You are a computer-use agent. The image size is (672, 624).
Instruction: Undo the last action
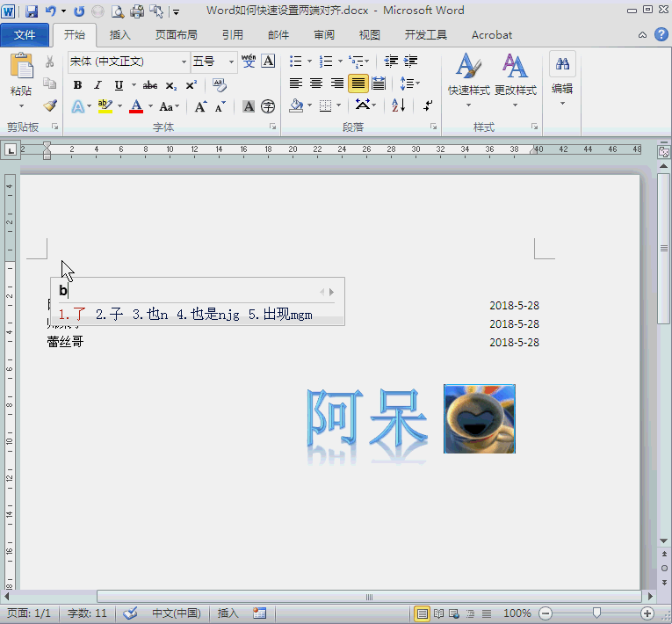click(x=51, y=11)
